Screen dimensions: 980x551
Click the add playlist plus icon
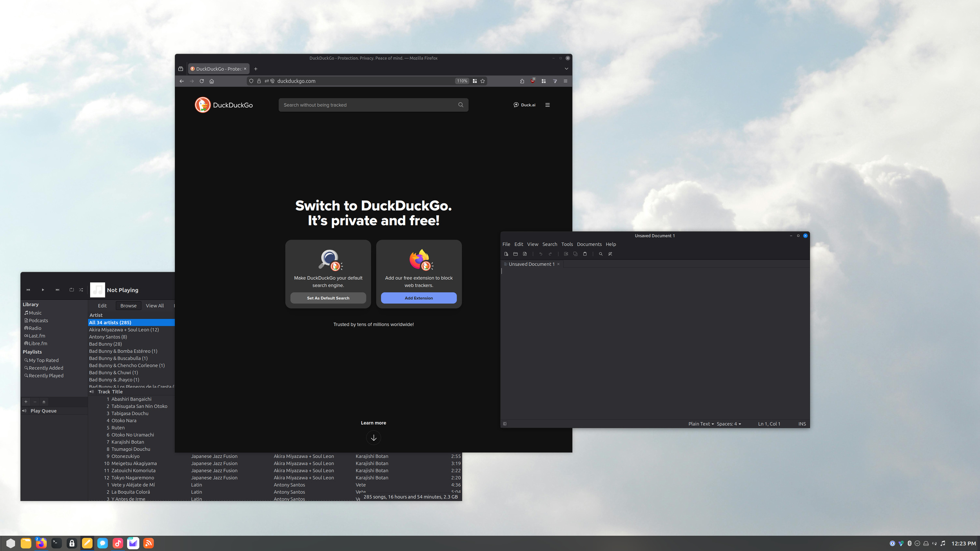(26, 402)
